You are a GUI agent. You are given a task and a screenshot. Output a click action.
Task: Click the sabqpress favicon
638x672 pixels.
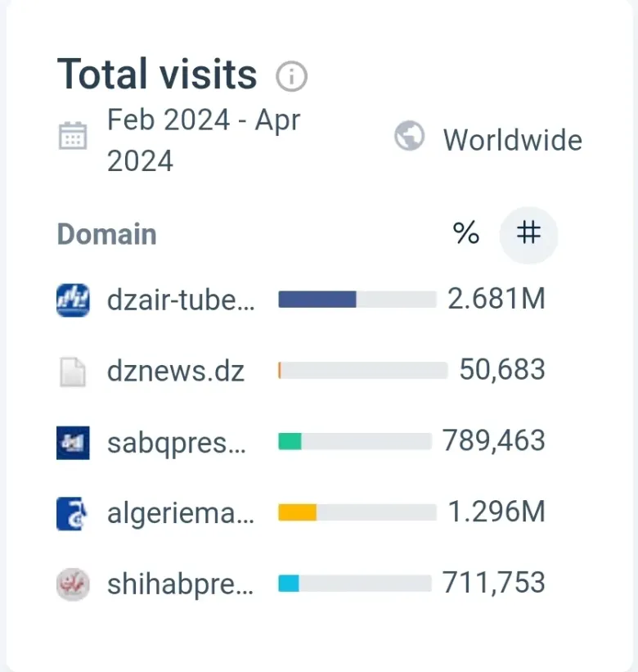click(x=73, y=443)
